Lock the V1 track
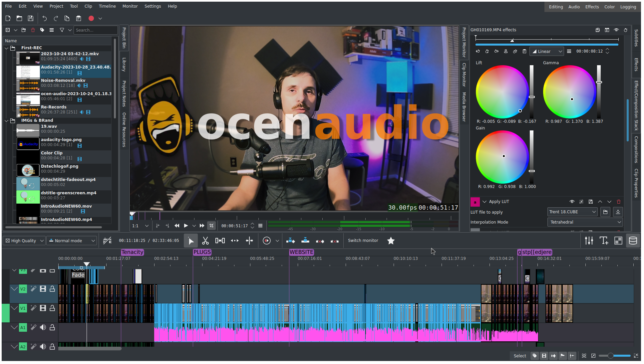Screen dimensions: 644x364 [x=52, y=308]
